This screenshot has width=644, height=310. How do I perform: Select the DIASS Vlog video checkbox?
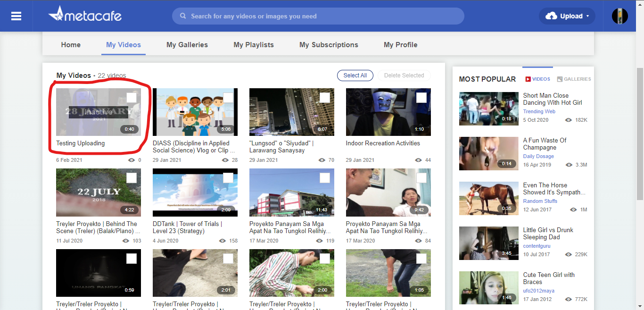(228, 98)
